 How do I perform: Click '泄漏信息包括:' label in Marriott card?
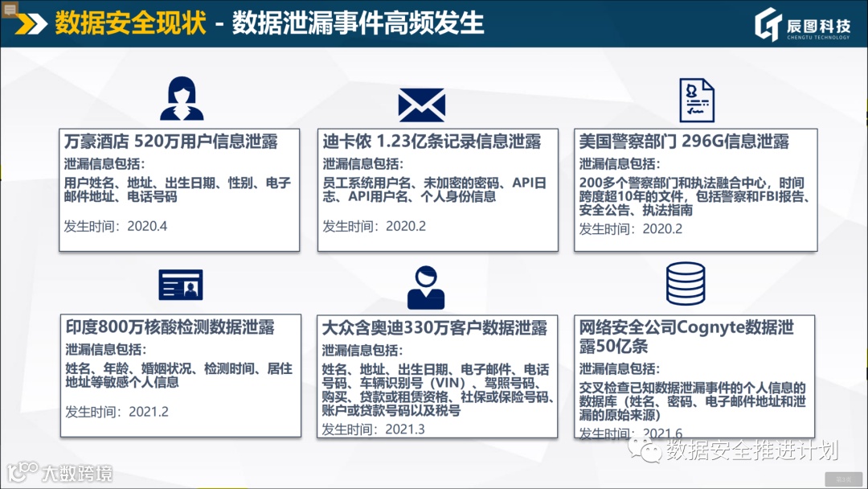[x=104, y=164]
